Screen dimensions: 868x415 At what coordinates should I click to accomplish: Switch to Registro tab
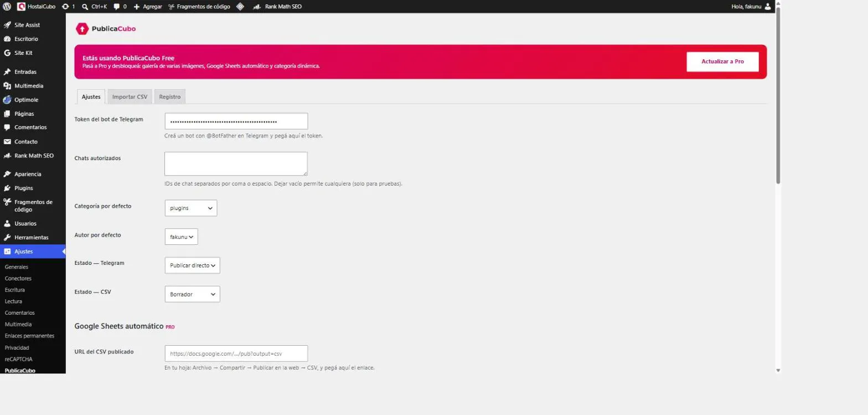coord(170,96)
